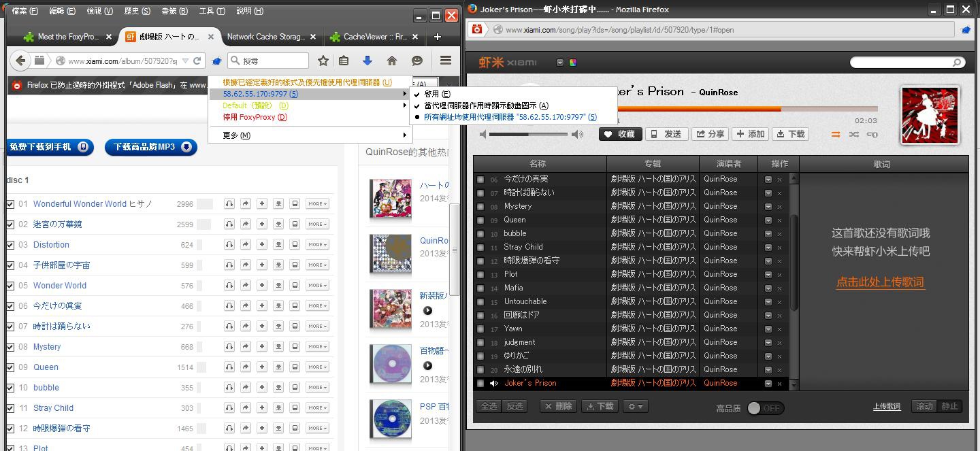
Task: Open MORE dropdown for track 07 時計は踊らない
Action: click(x=317, y=326)
